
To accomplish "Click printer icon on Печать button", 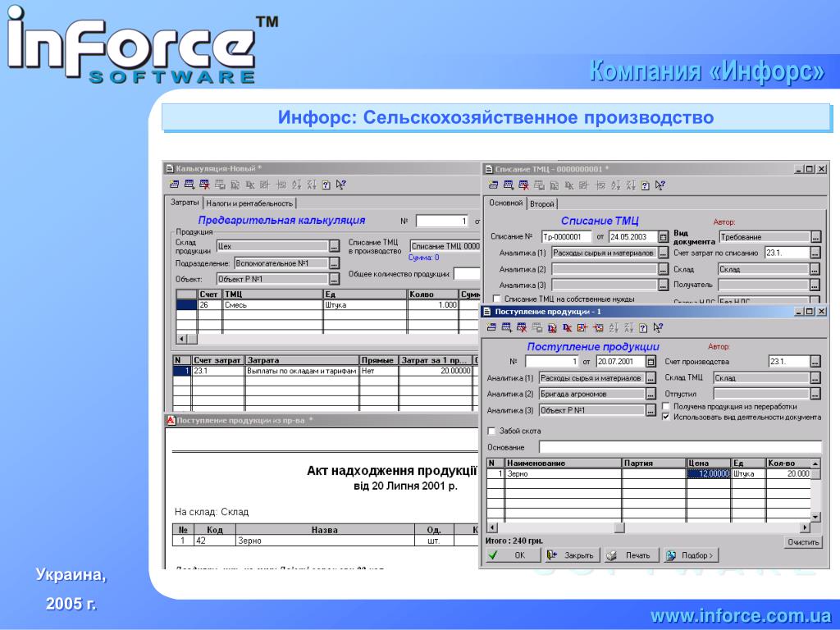I will coord(612,555).
